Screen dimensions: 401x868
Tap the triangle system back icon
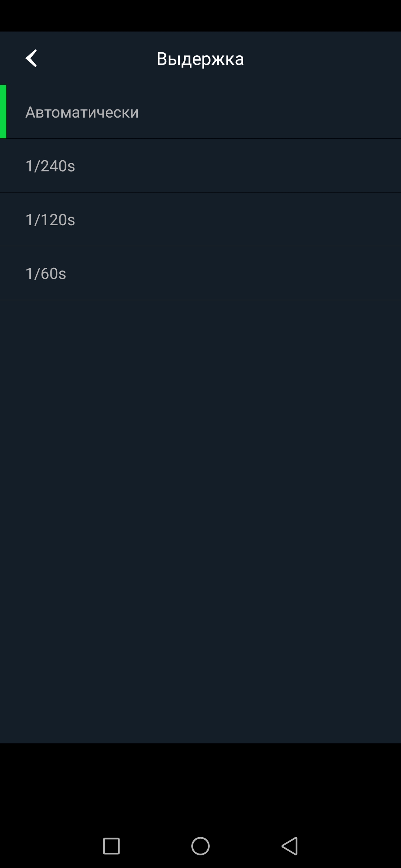[290, 846]
